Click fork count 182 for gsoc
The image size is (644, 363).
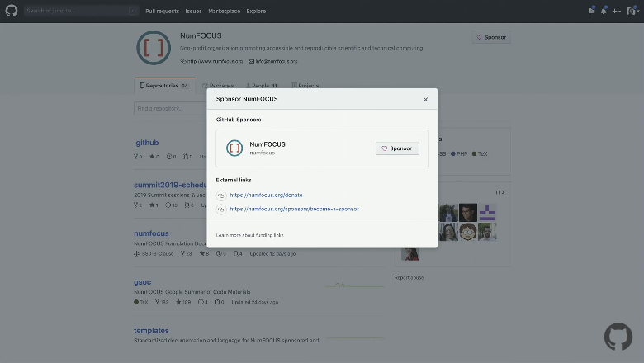tap(162, 302)
